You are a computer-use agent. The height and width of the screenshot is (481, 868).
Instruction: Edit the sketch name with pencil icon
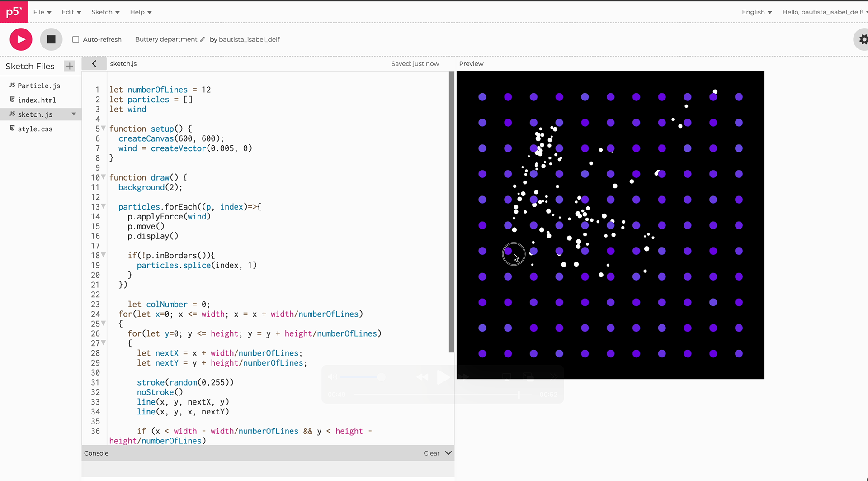202,39
